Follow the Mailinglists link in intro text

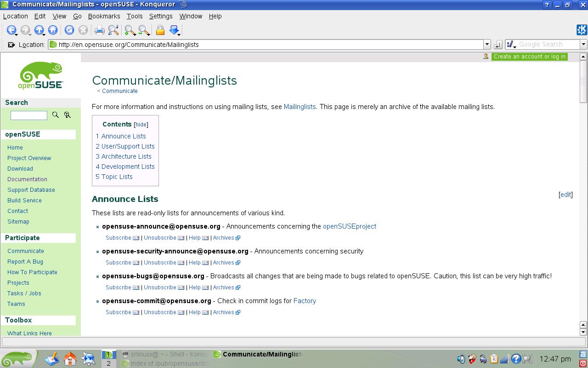coord(300,107)
